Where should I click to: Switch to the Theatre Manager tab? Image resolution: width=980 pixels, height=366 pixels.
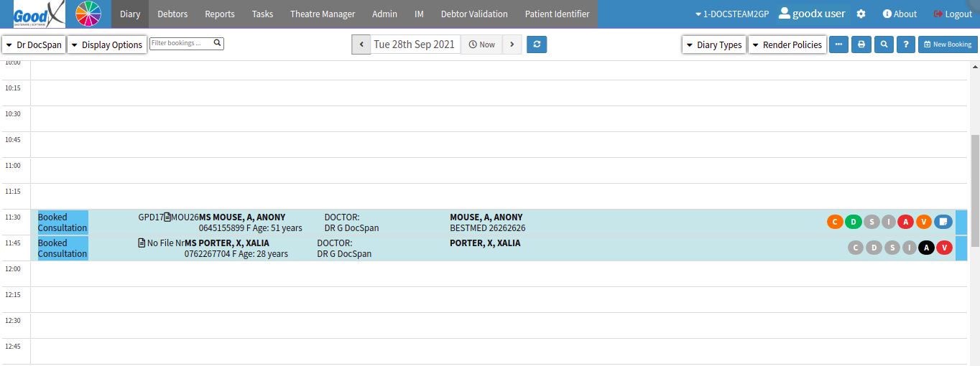[323, 14]
